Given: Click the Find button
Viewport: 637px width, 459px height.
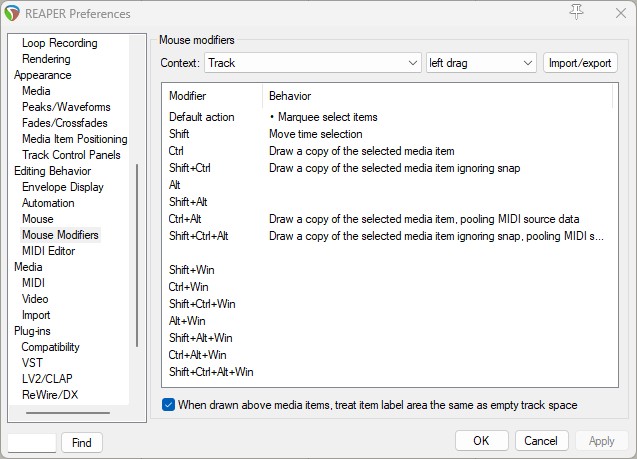Looking at the screenshot, I should (x=82, y=442).
